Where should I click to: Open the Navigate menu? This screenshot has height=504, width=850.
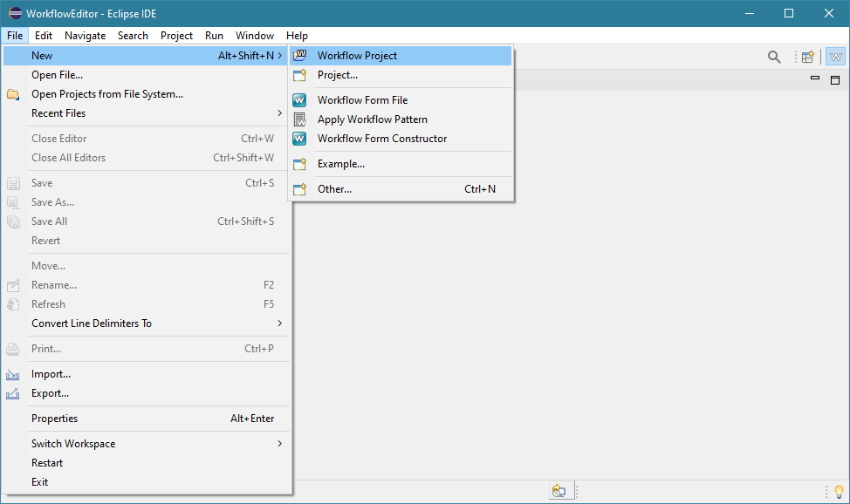pyautogui.click(x=85, y=36)
